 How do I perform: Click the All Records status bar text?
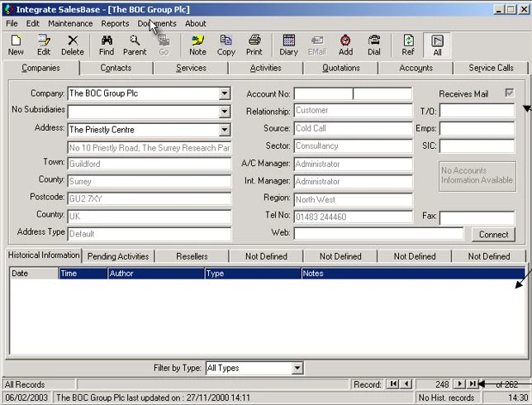(25, 384)
